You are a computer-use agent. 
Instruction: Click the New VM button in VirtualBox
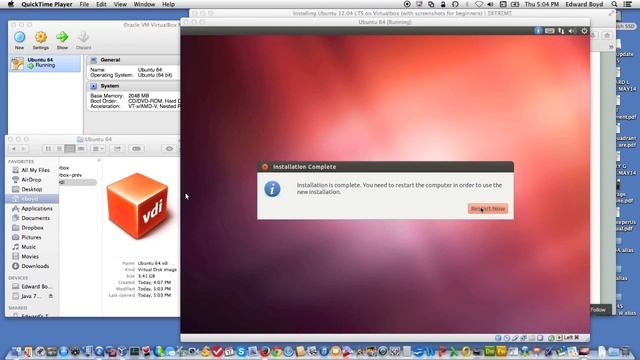coord(19,40)
